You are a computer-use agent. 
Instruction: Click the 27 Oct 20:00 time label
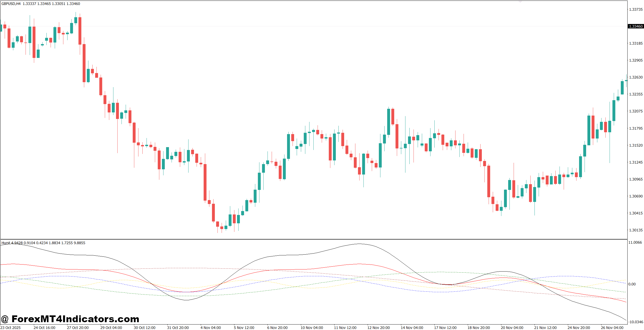pyautogui.click(x=78, y=328)
